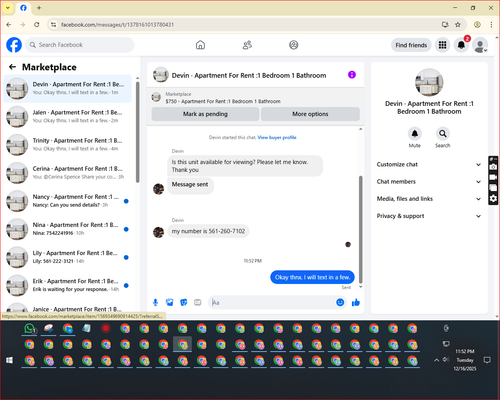The height and width of the screenshot is (400, 500).
Task: Click the Search Facebook field
Action: (x=80, y=45)
